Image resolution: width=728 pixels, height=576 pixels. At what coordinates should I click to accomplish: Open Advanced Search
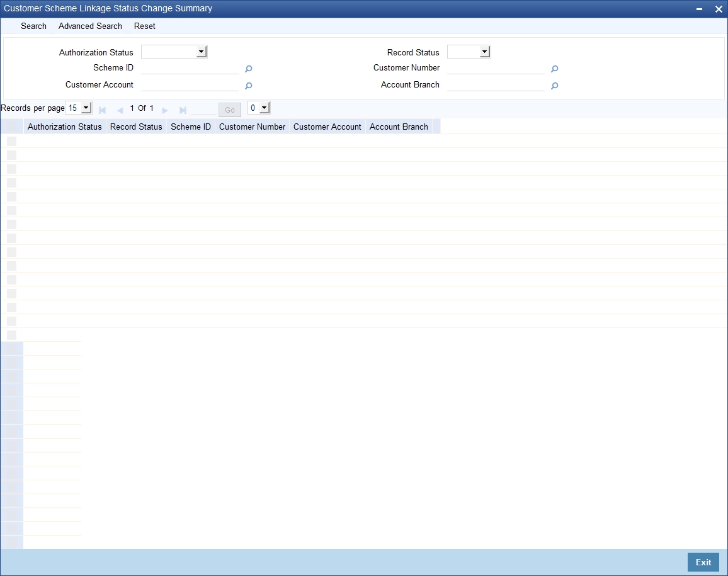[90, 26]
